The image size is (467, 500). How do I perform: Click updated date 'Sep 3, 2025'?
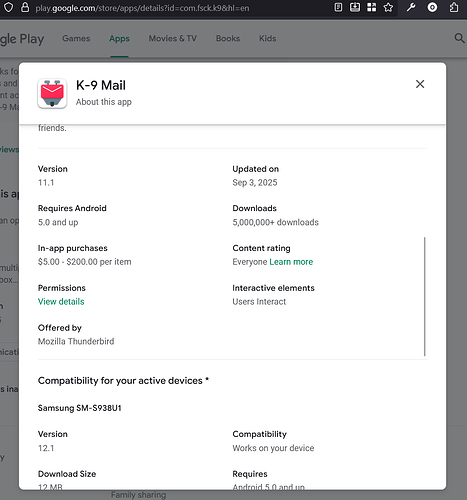coord(255,183)
